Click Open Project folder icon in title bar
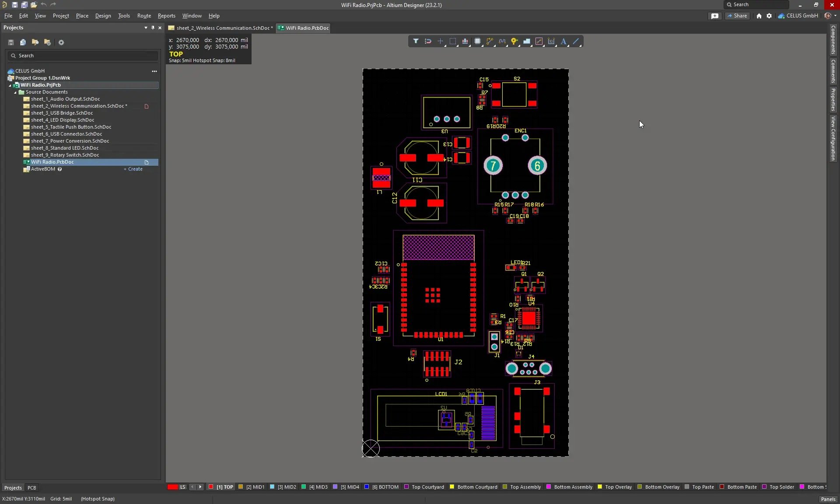840x504 pixels. [x=34, y=5]
